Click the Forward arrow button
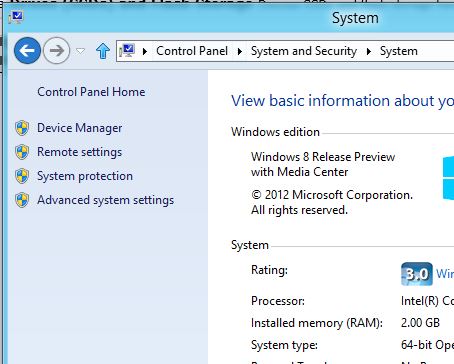 pyautogui.click(x=57, y=51)
